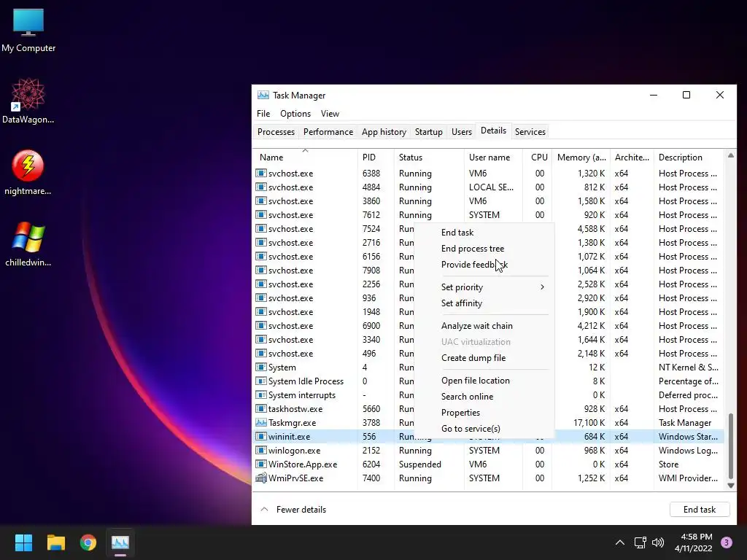This screenshot has height=560, width=747.
Task: Switch to the Performance tab
Action: (328, 132)
